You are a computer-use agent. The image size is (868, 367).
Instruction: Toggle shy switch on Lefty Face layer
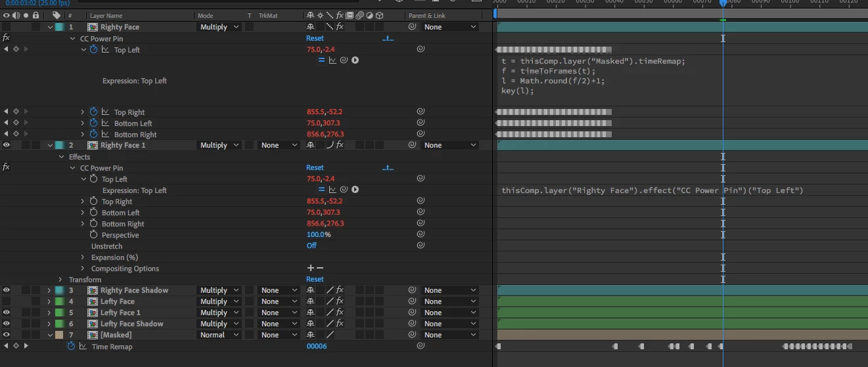coord(311,301)
